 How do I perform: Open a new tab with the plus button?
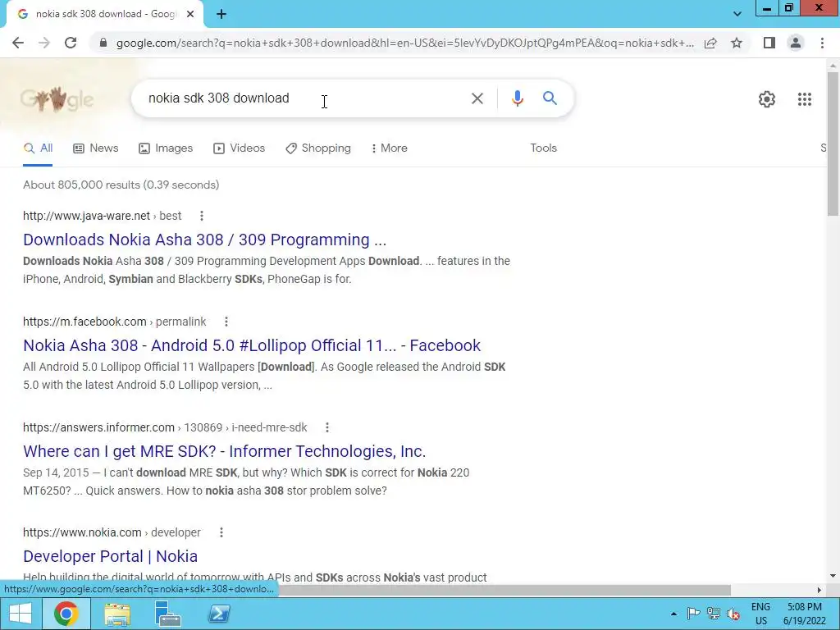pyautogui.click(x=221, y=15)
